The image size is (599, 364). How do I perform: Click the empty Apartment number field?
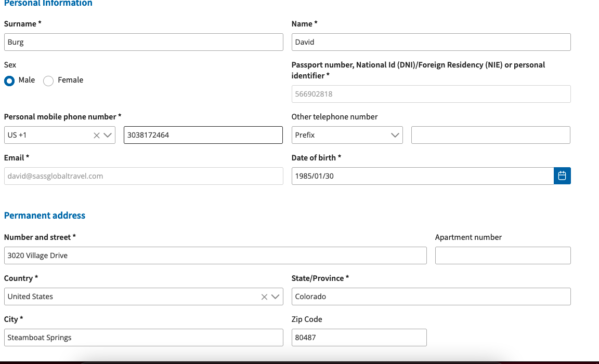click(x=502, y=255)
